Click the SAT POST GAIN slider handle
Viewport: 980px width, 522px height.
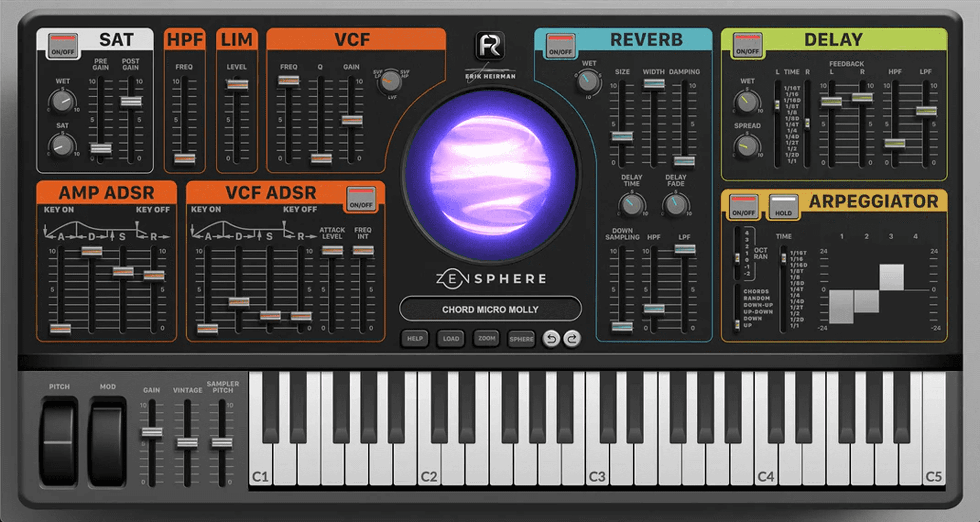[131, 101]
